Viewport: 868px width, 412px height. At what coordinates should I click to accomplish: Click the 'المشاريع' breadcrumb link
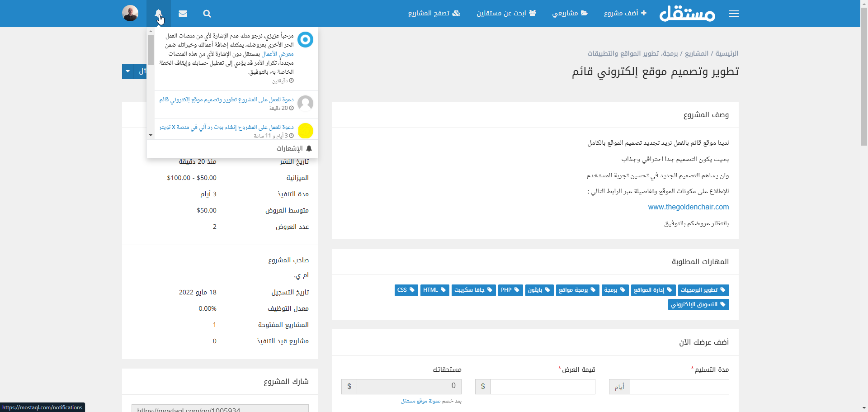coord(697,53)
